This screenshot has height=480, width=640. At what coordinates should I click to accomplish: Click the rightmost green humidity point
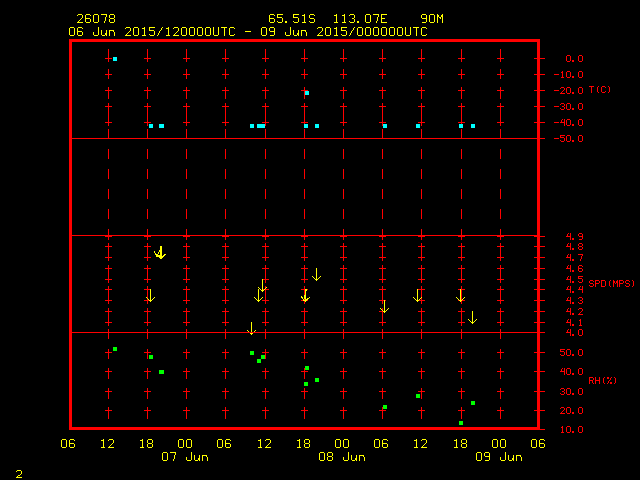point(473,403)
